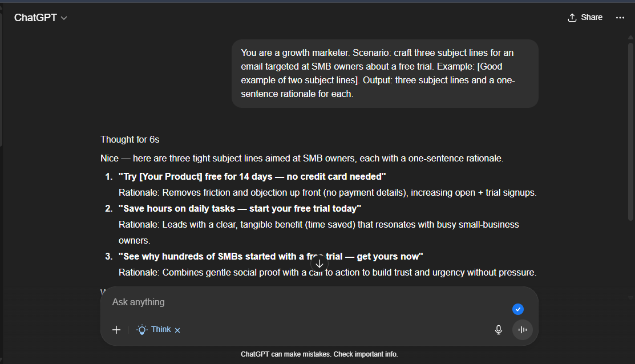Remove Think mode with the x icon
This screenshot has width=635, height=364.
pyautogui.click(x=177, y=330)
